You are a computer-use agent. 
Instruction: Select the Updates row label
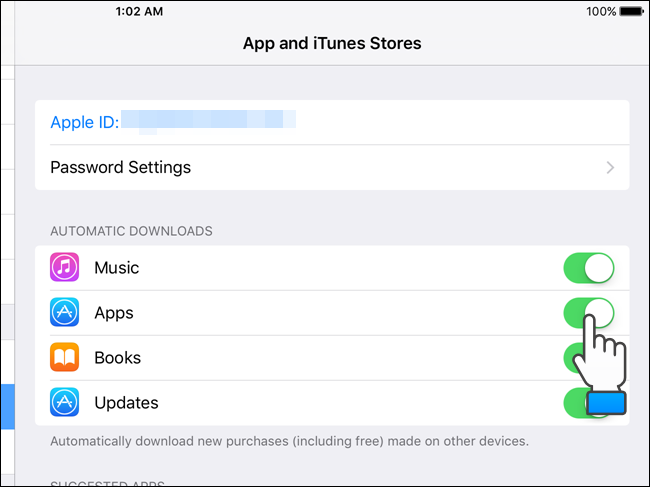tap(126, 403)
